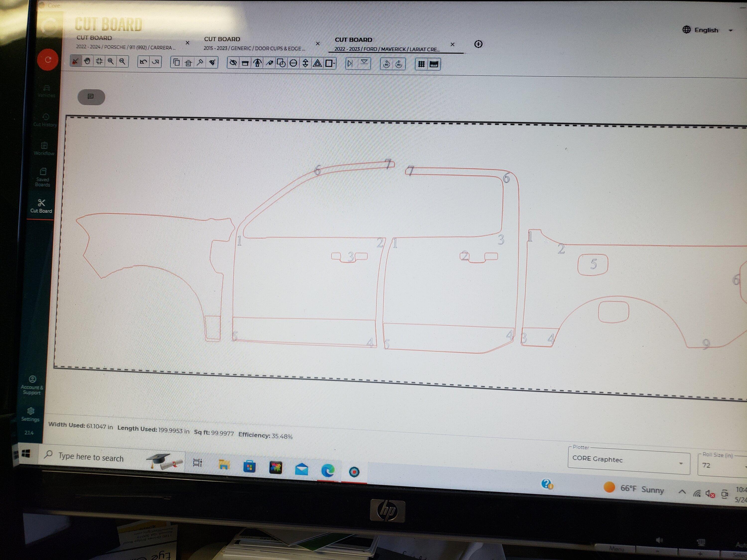Open Cut History in sidebar
The height and width of the screenshot is (560, 747).
click(x=45, y=120)
